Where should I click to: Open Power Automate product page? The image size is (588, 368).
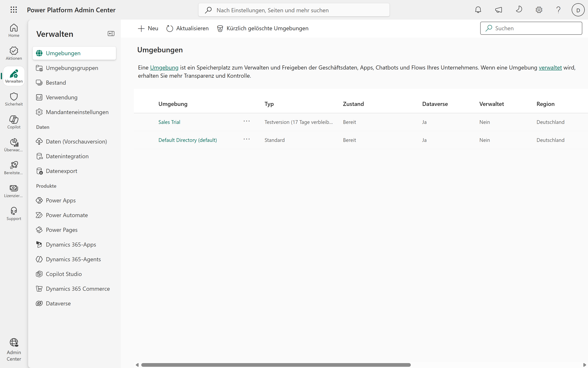tap(74, 215)
